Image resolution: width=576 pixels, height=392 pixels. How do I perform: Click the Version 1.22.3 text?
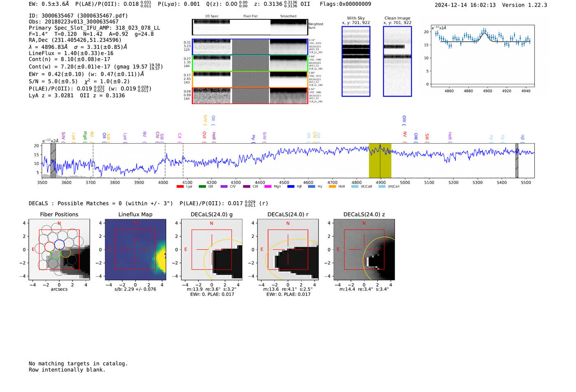point(525,5)
